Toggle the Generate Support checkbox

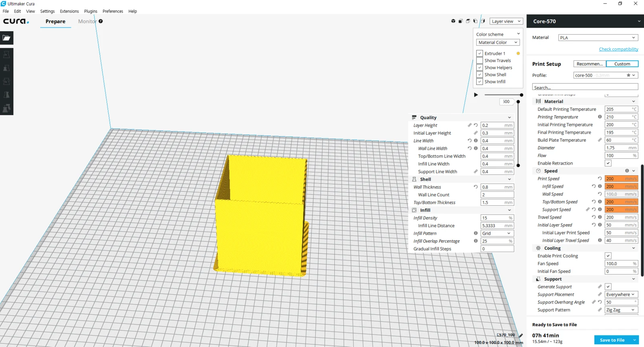(x=608, y=287)
